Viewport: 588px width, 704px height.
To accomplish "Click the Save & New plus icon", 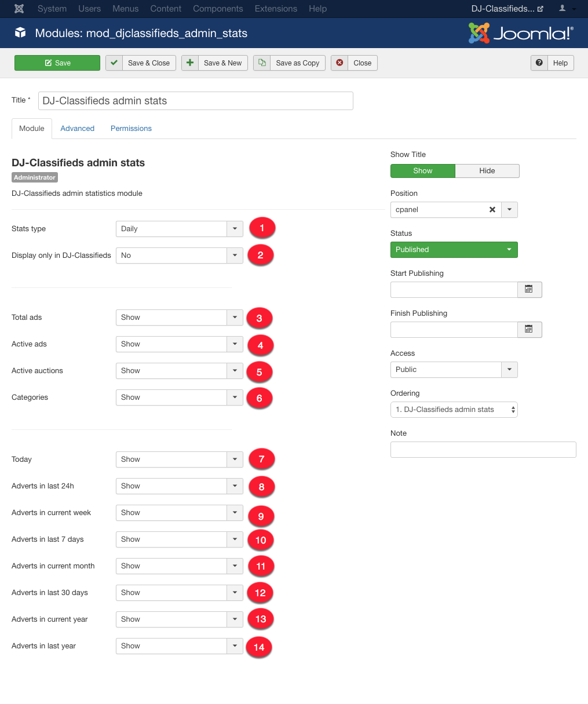I will point(189,63).
